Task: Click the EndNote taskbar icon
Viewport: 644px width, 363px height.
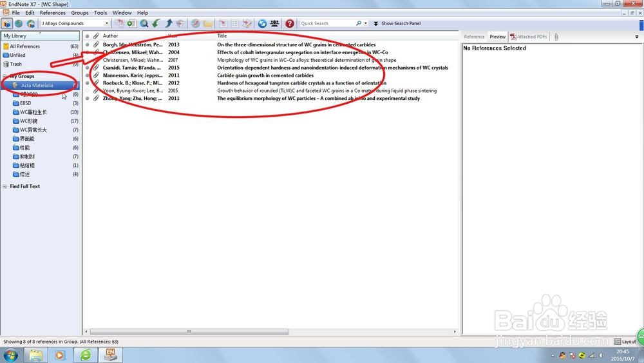Action: point(111,355)
